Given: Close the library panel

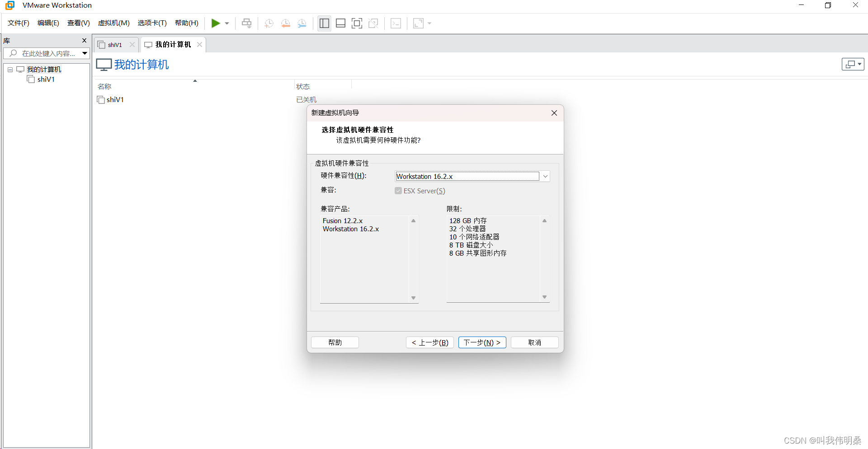Looking at the screenshot, I should coord(84,40).
